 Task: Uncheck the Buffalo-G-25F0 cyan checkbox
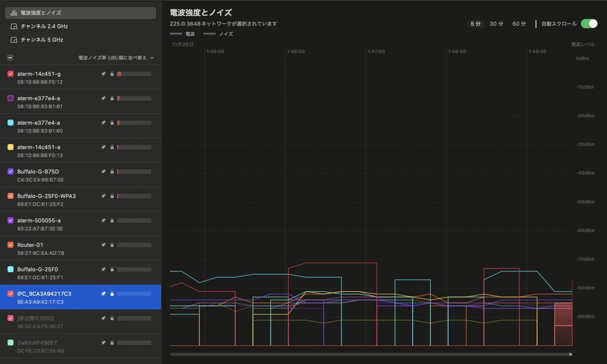pyautogui.click(x=11, y=269)
